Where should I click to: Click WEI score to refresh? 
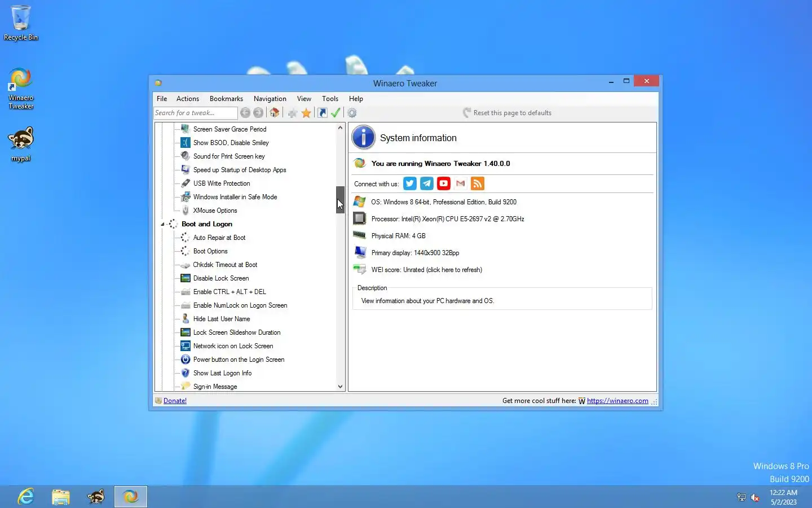coord(427,270)
